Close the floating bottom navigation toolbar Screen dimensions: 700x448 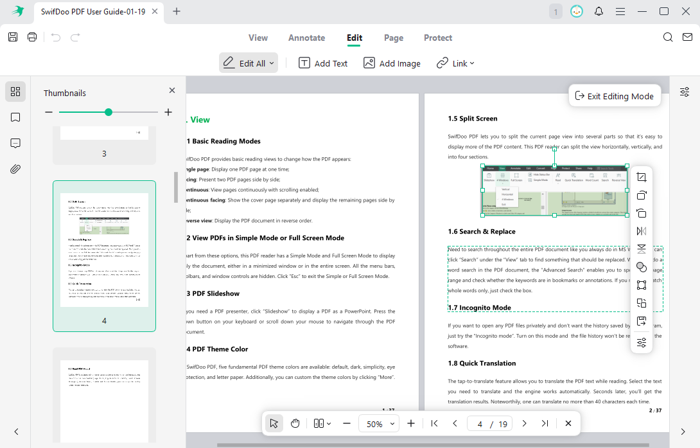(568, 423)
